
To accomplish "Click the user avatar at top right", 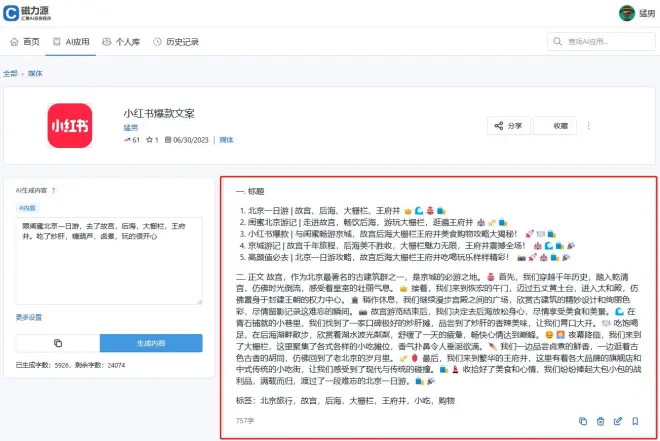I will pos(627,13).
